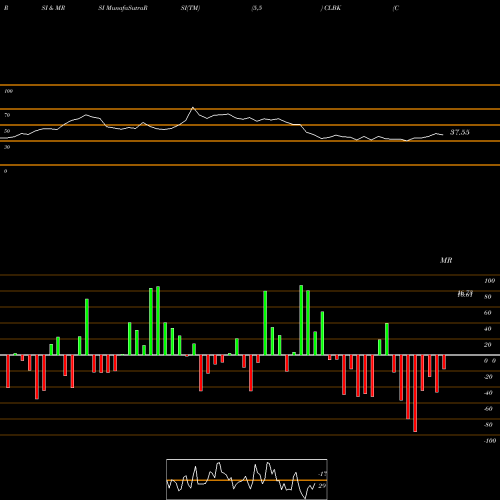Click the highest peak of the RSI line
The height and width of the screenshot is (500, 500).
click(193, 108)
